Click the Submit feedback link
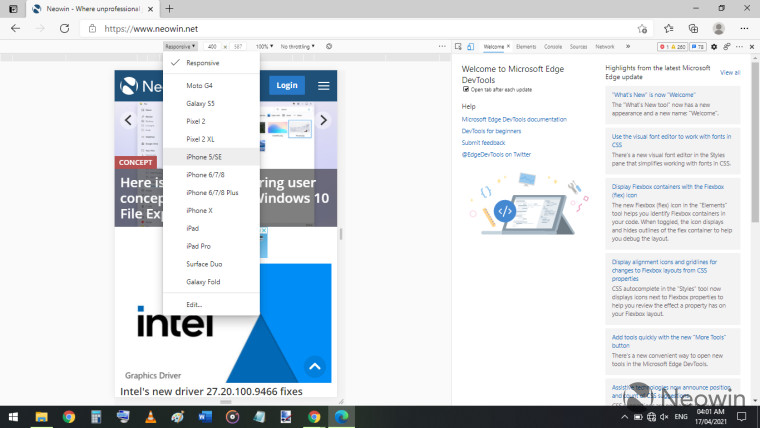This screenshot has height=428, width=760. pyautogui.click(x=483, y=143)
